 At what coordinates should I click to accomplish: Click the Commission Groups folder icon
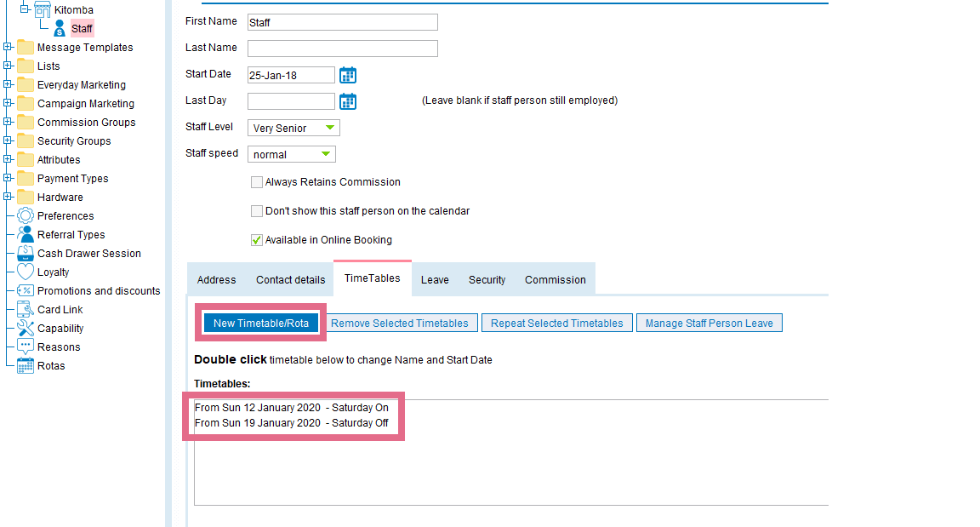coord(26,123)
